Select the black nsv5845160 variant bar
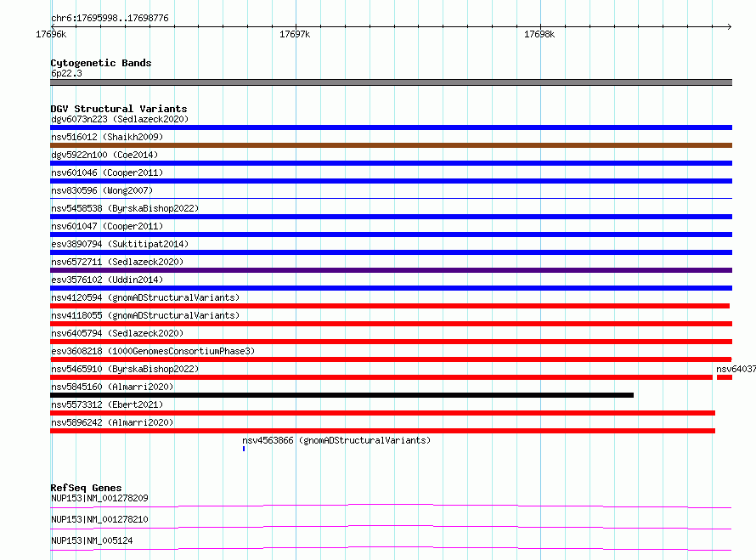The height and width of the screenshot is (560, 756). tap(341, 395)
